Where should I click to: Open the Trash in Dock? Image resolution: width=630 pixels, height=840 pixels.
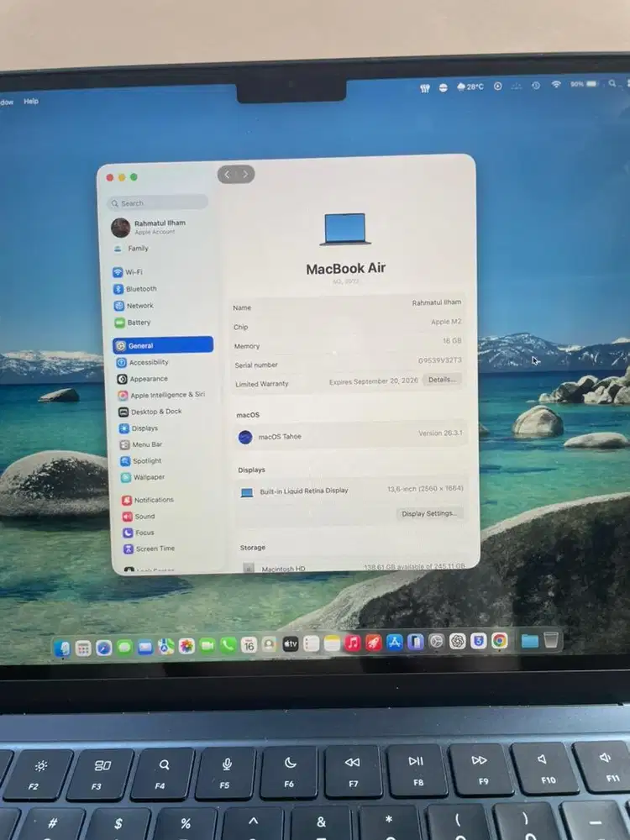pyautogui.click(x=551, y=639)
